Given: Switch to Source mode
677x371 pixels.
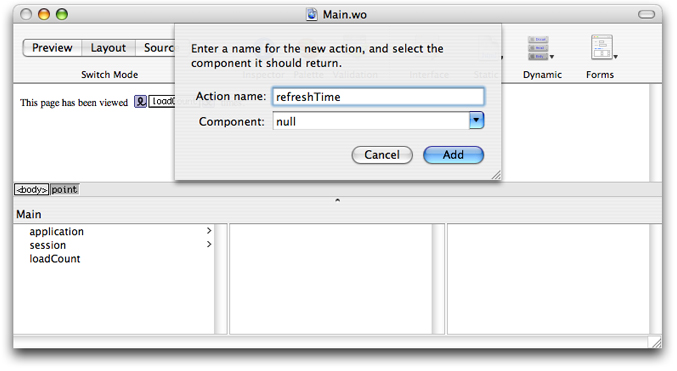Looking at the screenshot, I should (x=155, y=48).
